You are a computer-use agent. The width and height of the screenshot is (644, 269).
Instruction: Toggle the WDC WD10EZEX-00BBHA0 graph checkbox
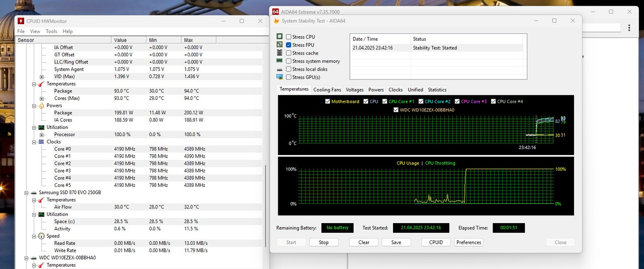click(x=396, y=109)
